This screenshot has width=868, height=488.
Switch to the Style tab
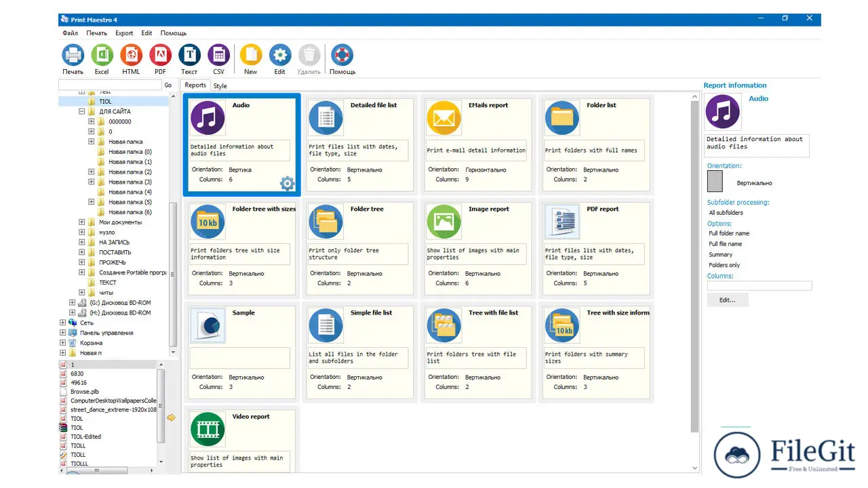pyautogui.click(x=220, y=86)
